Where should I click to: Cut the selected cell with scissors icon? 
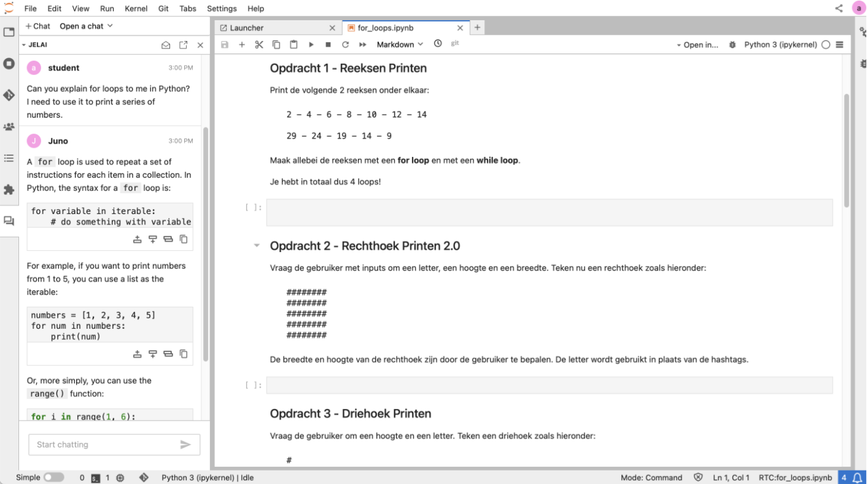259,45
